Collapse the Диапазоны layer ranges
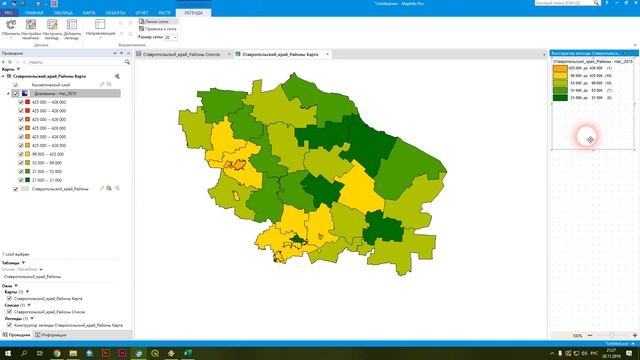The height and width of the screenshot is (360, 640). 8,93
